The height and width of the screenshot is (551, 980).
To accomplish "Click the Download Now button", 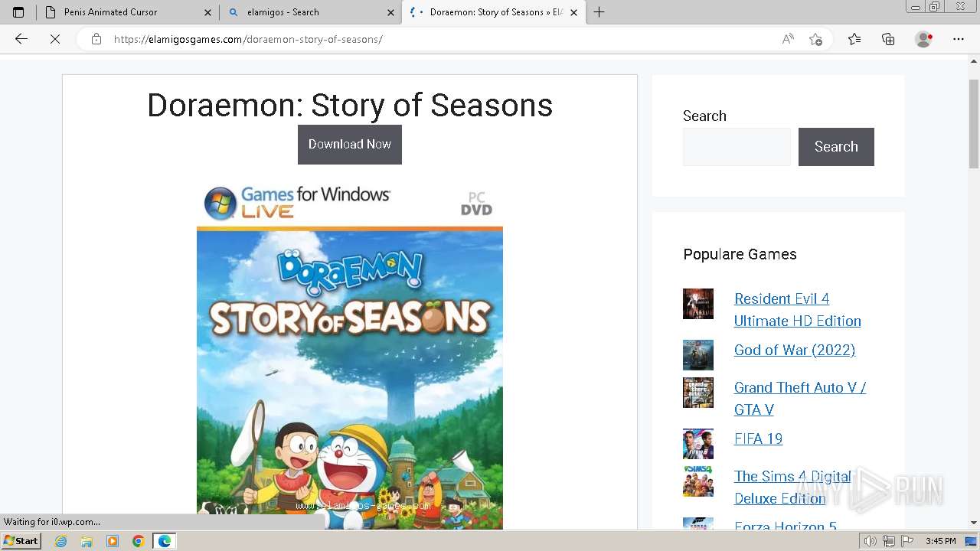I will [350, 145].
